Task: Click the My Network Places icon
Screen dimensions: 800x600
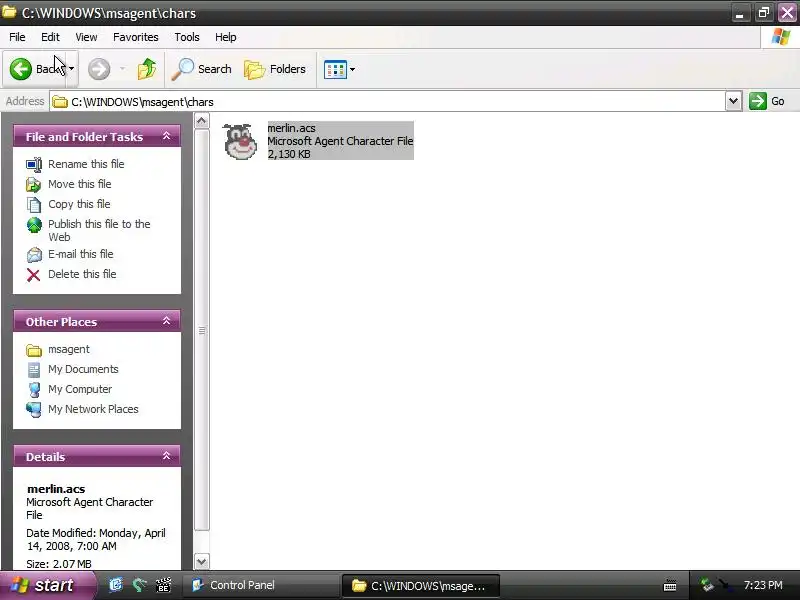Action: click(34, 410)
